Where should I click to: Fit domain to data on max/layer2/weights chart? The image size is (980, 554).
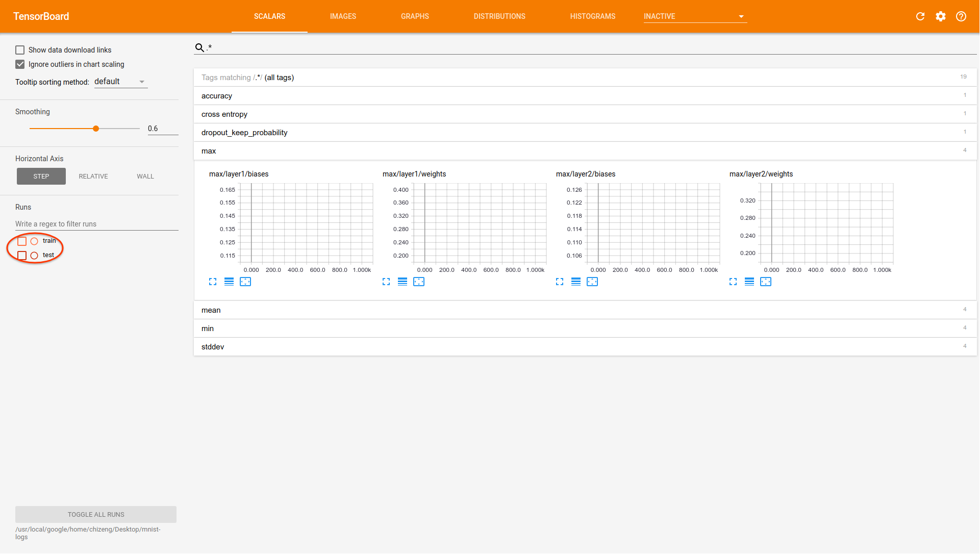click(766, 282)
